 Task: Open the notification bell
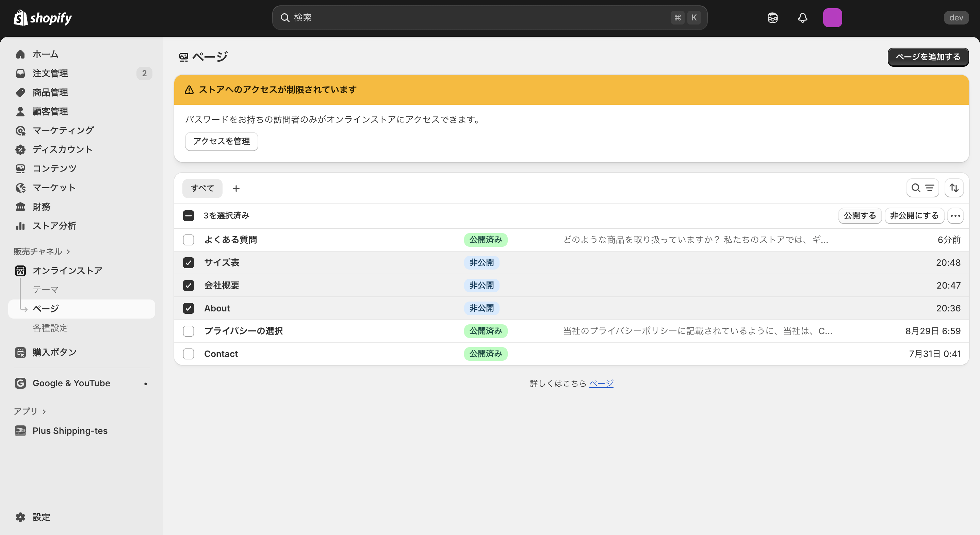[x=802, y=17]
